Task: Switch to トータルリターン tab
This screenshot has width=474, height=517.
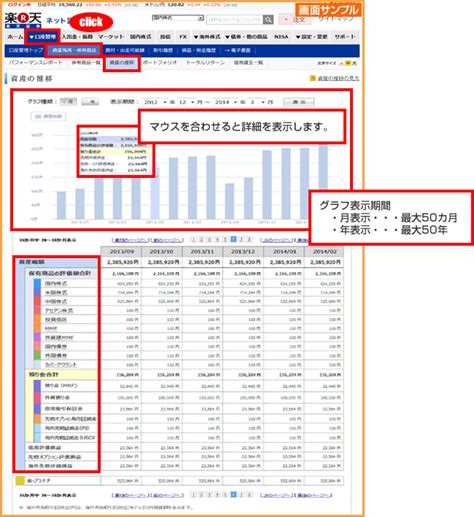Action: [x=205, y=63]
